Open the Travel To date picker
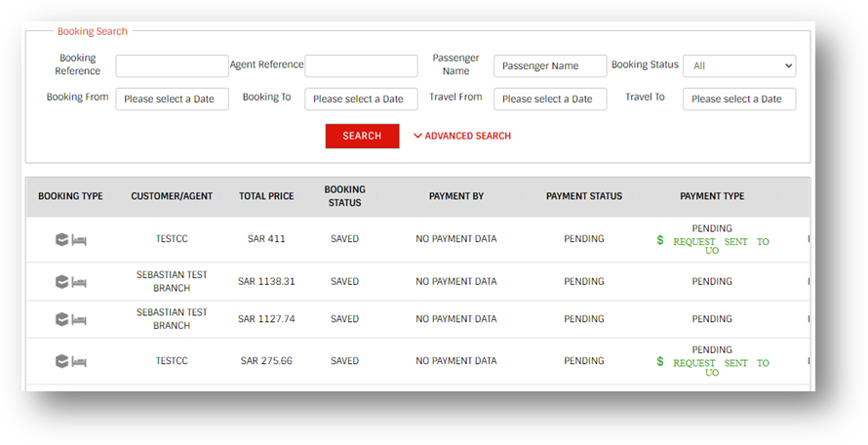This screenshot has height=445, width=868. 739,99
